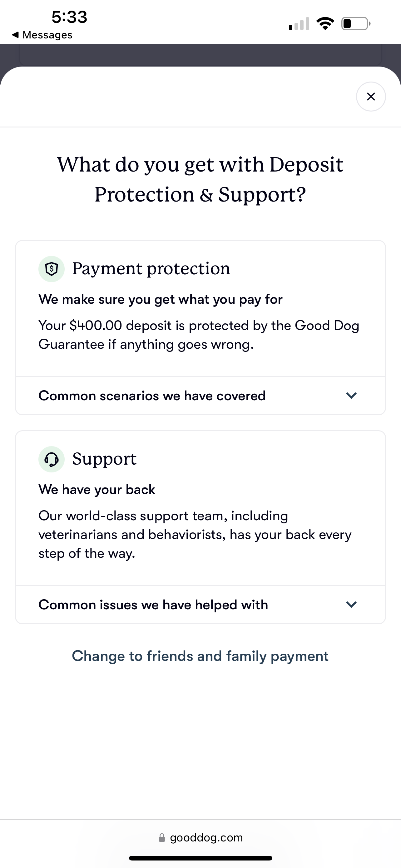This screenshot has height=868, width=401.
Task: Tap the dimmed background above the sheet
Action: click(200, 55)
